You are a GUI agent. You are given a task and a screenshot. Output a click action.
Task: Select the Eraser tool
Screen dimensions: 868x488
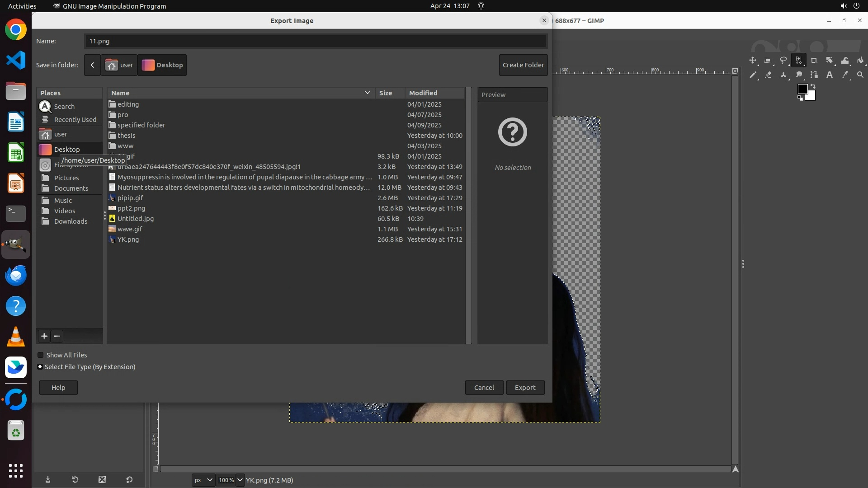coord(768,75)
